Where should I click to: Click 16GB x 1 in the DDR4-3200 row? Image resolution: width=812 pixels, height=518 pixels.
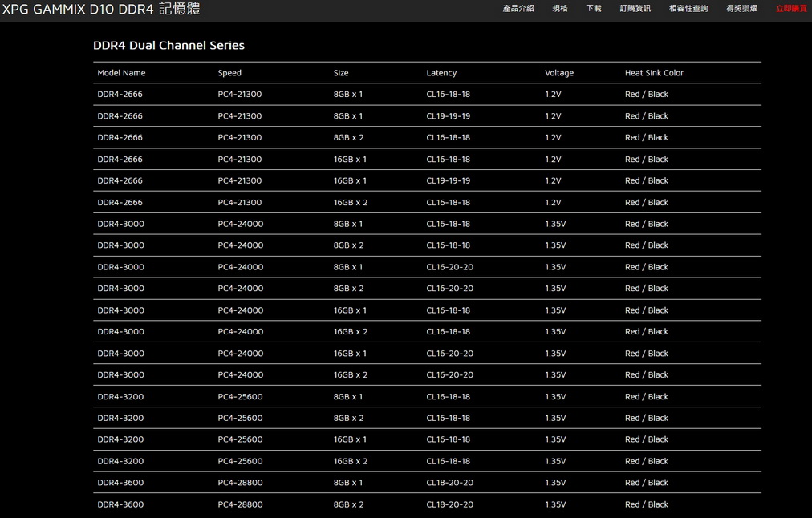[x=350, y=439]
